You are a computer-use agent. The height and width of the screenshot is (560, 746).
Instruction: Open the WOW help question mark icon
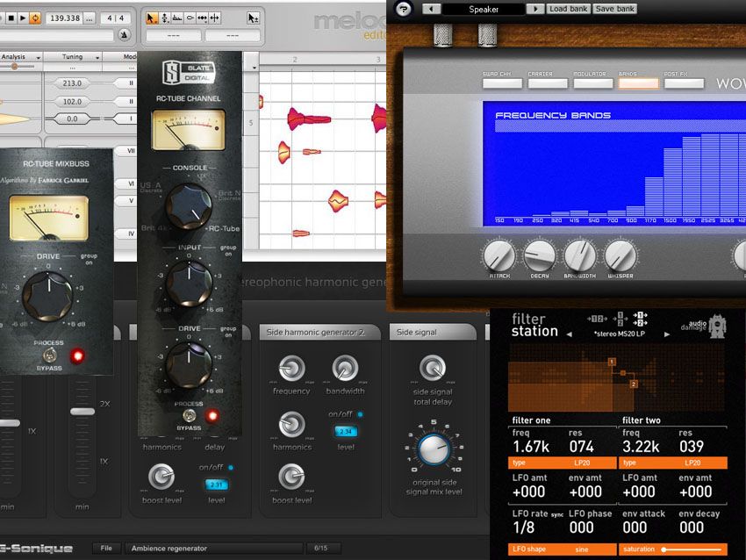coord(403,9)
